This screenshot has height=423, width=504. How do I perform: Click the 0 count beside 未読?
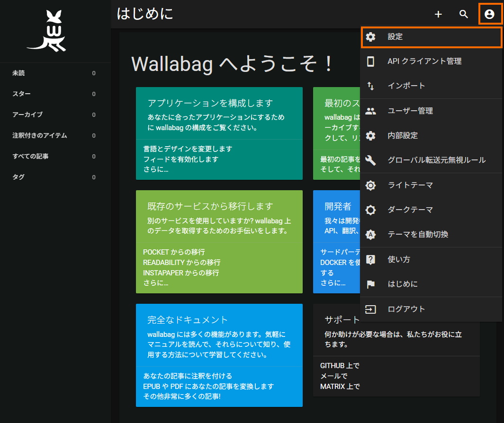pyautogui.click(x=93, y=73)
